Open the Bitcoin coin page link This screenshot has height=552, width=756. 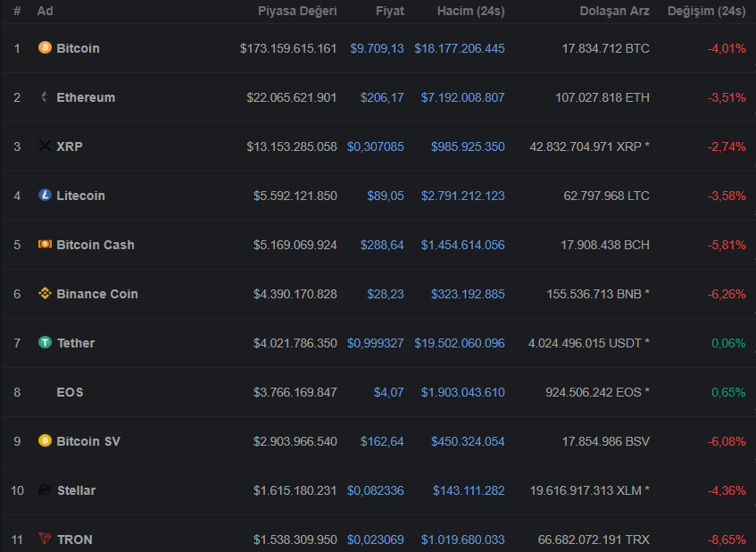79,48
